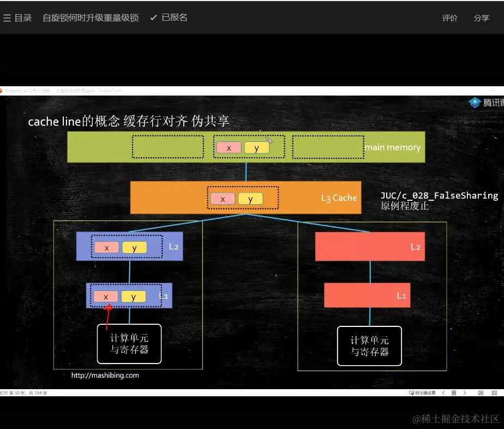
Task: Click the course title 自旋锁何时升级重量级锁
Action: (91, 17)
